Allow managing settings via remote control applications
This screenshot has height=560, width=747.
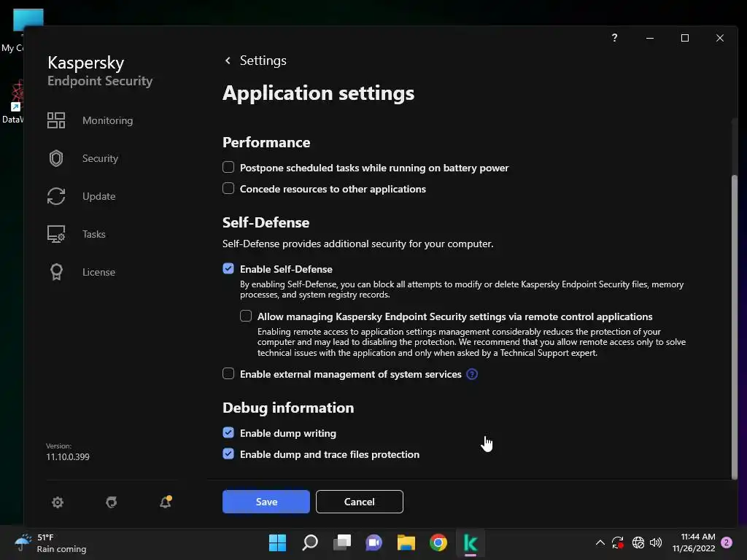(246, 316)
